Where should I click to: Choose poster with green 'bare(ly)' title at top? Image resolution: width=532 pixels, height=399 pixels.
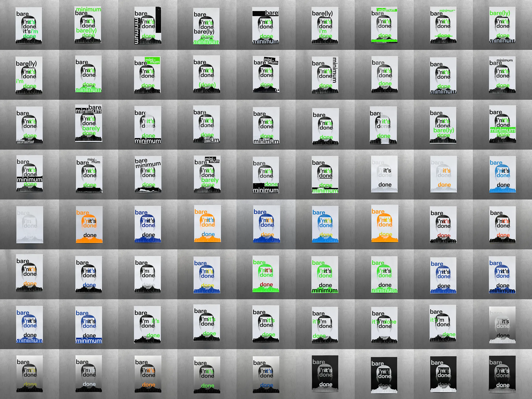tap(502, 25)
